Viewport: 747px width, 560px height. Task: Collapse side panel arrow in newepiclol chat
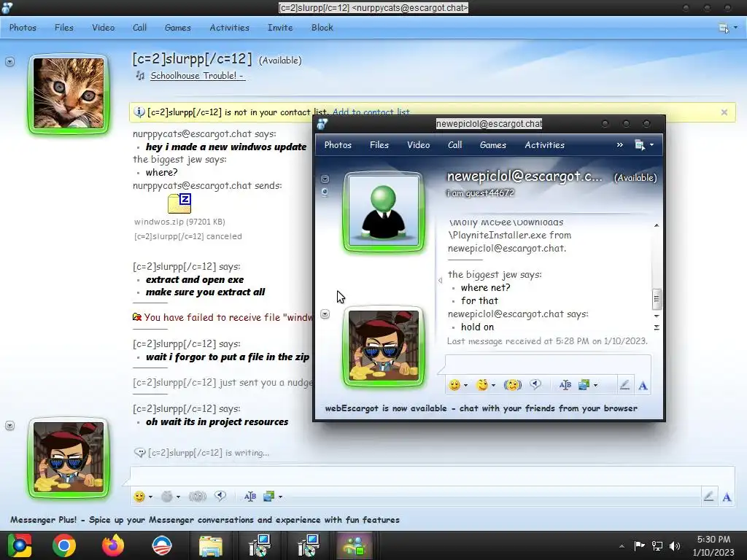[x=440, y=281]
